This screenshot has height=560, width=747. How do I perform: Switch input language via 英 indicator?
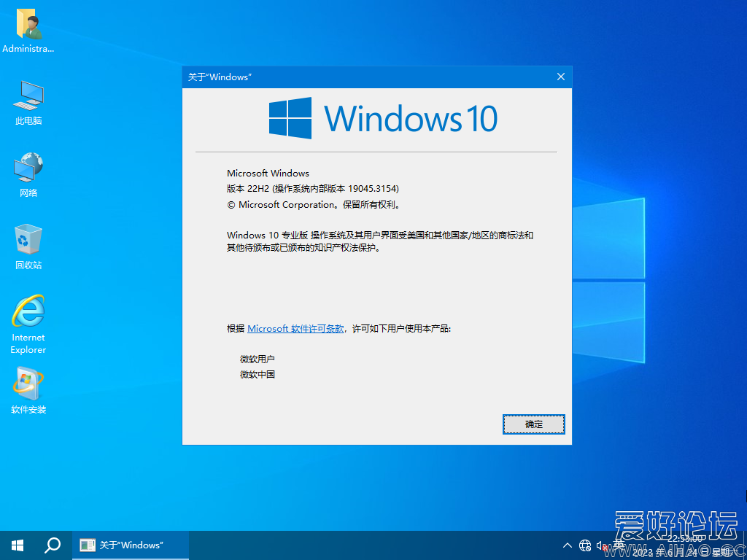(619, 545)
